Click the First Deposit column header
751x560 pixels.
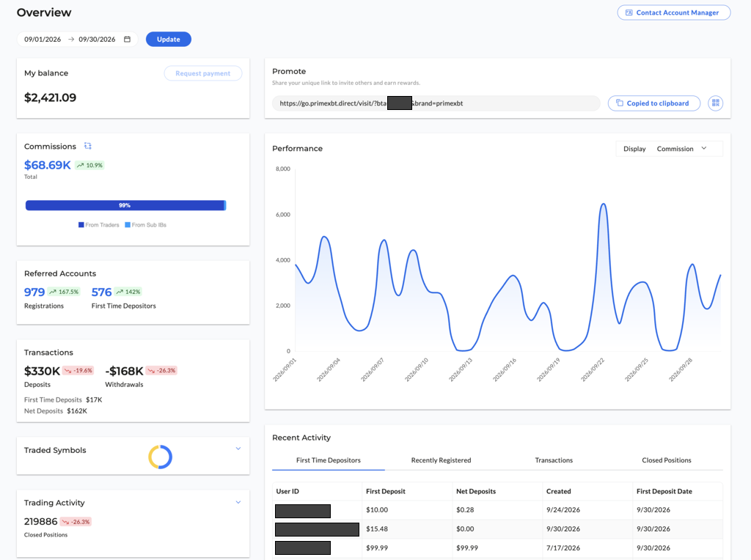coord(386,491)
